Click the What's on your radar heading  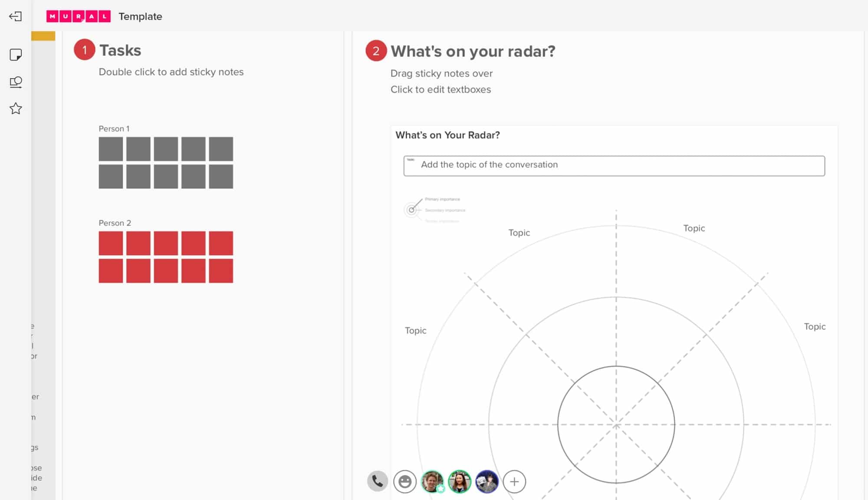[x=473, y=51]
